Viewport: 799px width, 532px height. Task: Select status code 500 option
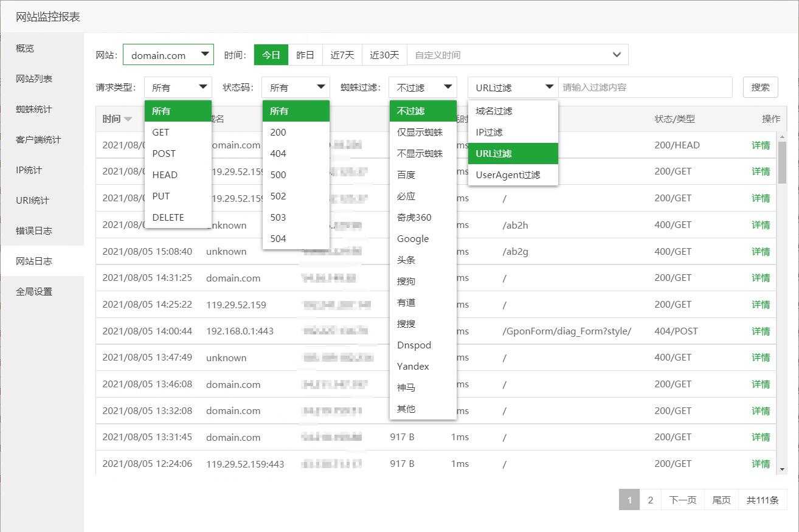pos(296,175)
